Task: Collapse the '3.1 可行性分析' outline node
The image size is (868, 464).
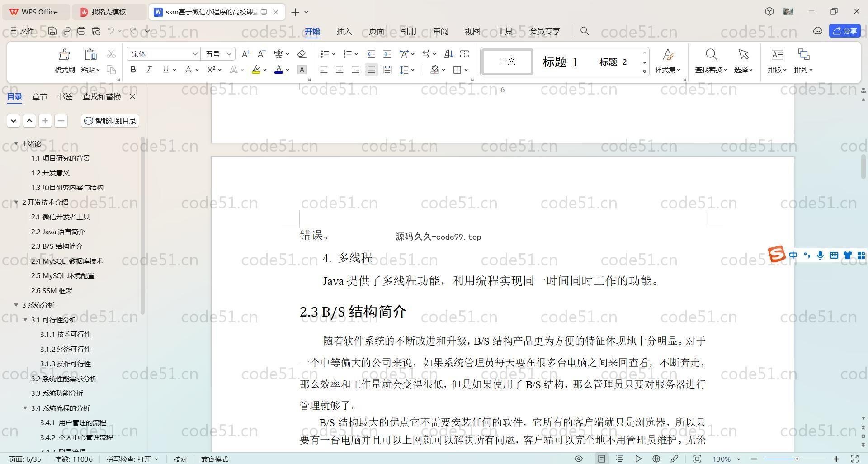Action: [x=25, y=320]
